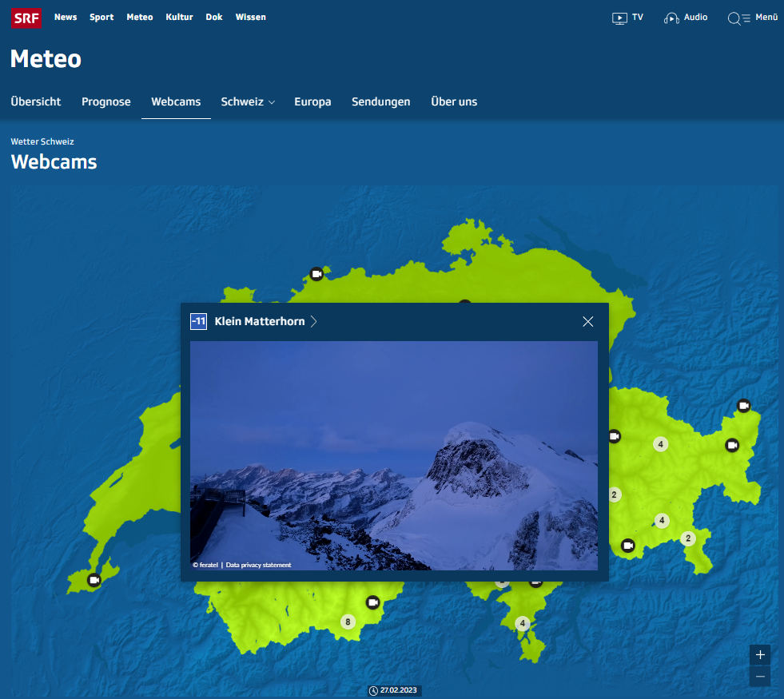
Task: Switch to the Übersicht tab
Action: (x=35, y=101)
